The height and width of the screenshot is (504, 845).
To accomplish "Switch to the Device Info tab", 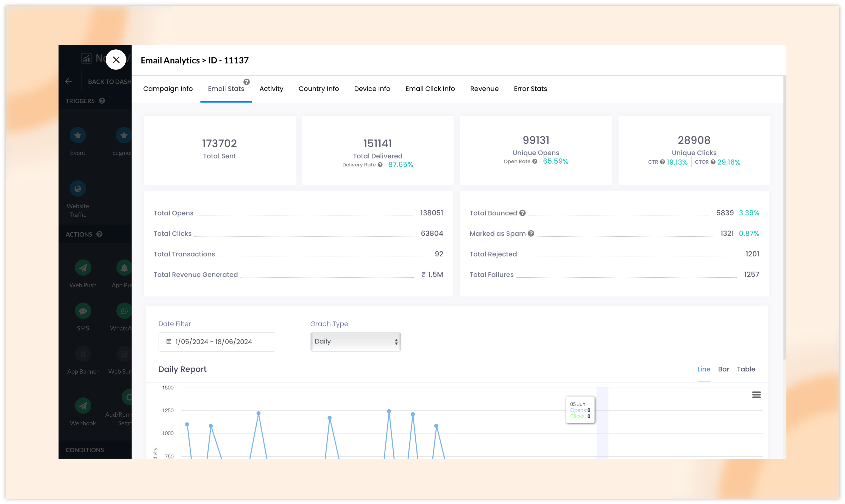I will click(372, 89).
